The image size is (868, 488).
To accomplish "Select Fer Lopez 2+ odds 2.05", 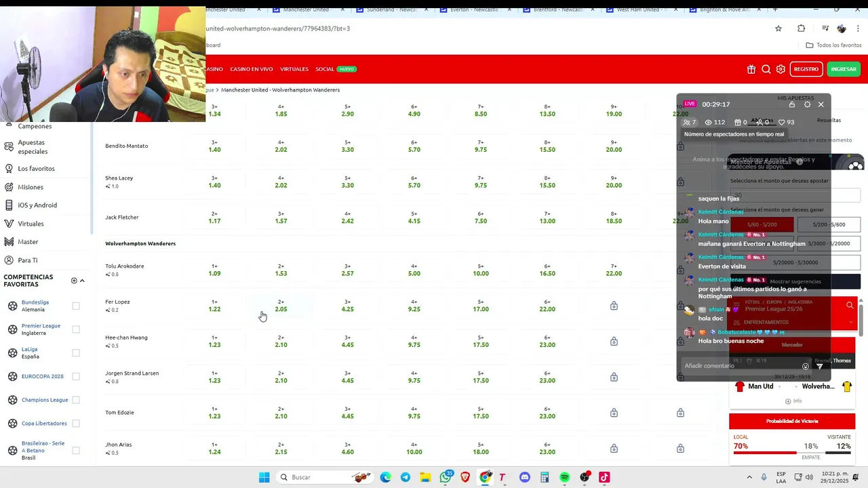I will 281,306.
